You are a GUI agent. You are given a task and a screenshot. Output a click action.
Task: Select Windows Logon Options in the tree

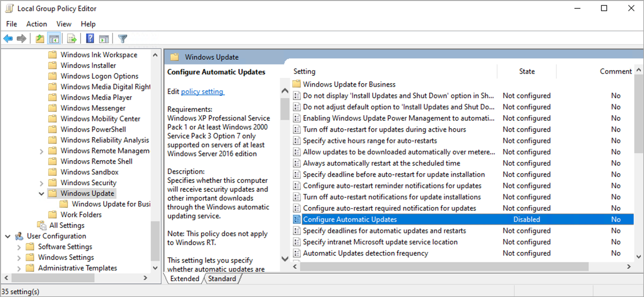(x=99, y=76)
